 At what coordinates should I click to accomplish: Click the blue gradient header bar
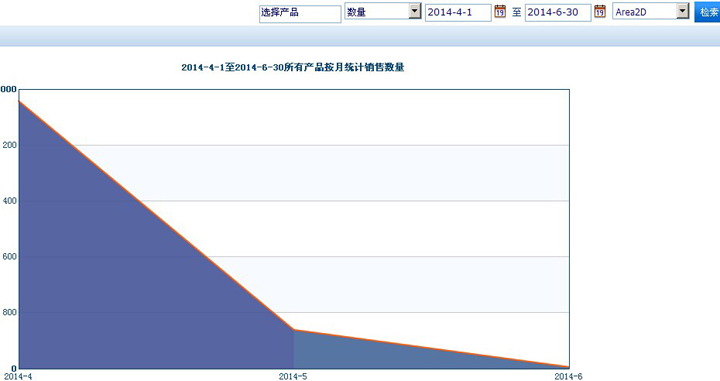click(x=360, y=36)
